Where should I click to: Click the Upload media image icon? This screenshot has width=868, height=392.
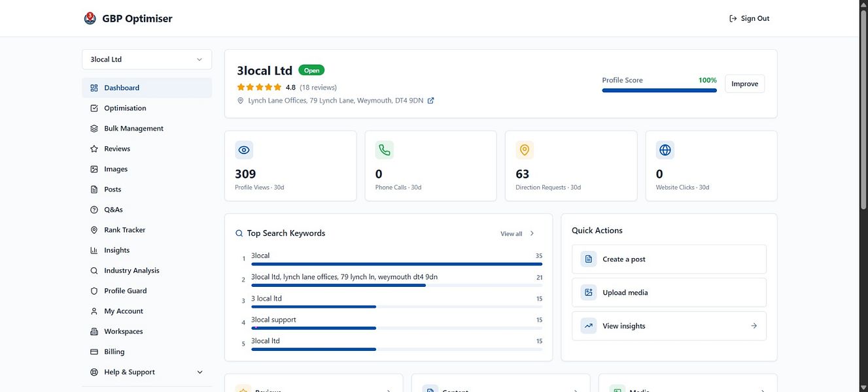589,293
